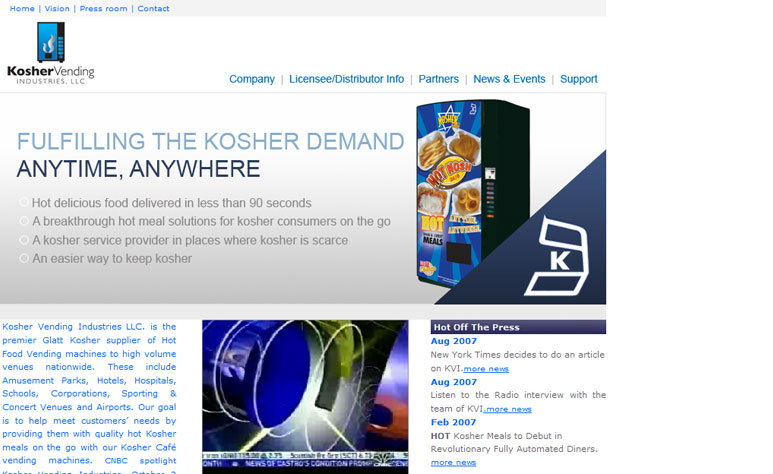Click the Kosher Vending Industries logo
773x474 pixels.
click(50, 54)
